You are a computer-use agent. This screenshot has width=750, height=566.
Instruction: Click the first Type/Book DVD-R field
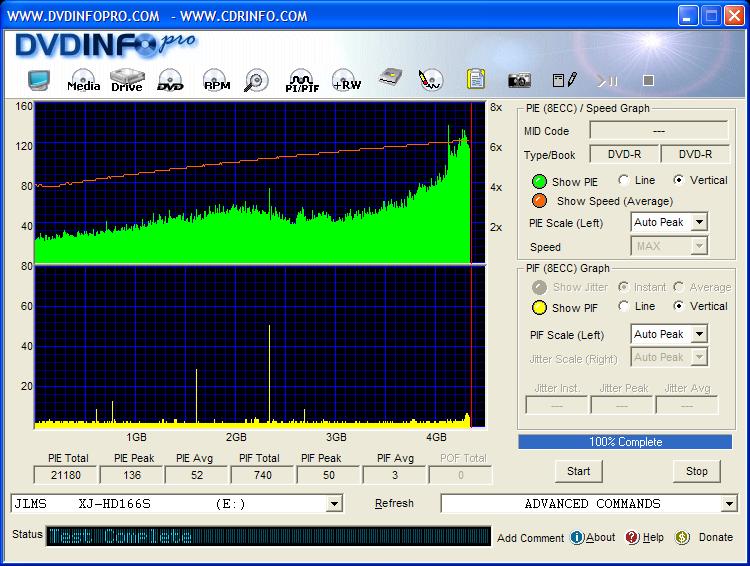pyautogui.click(x=624, y=154)
